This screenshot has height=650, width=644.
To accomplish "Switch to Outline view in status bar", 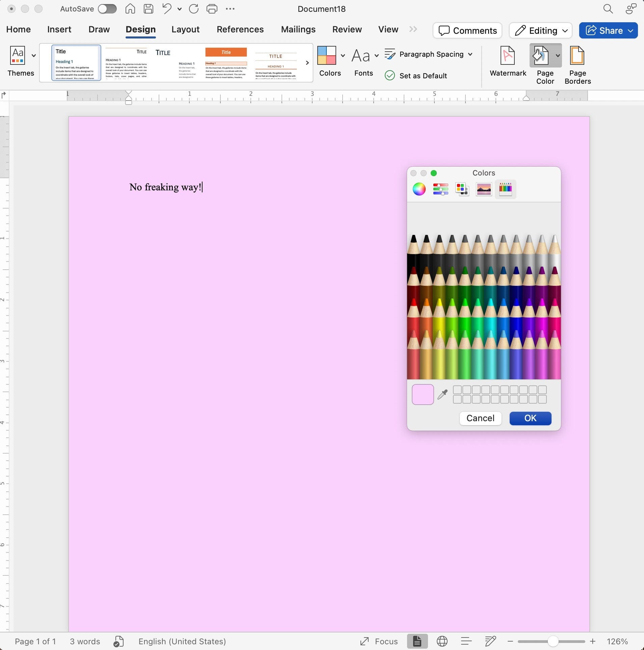I will (466, 641).
